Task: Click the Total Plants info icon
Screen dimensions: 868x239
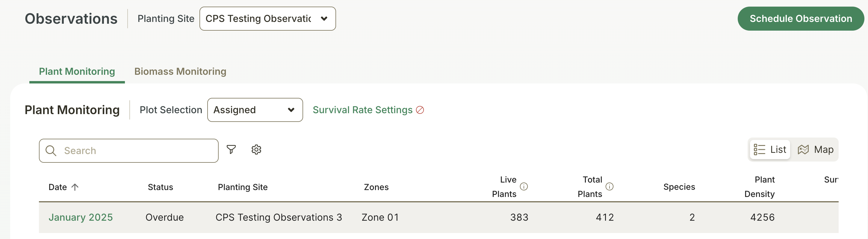Action: click(609, 186)
